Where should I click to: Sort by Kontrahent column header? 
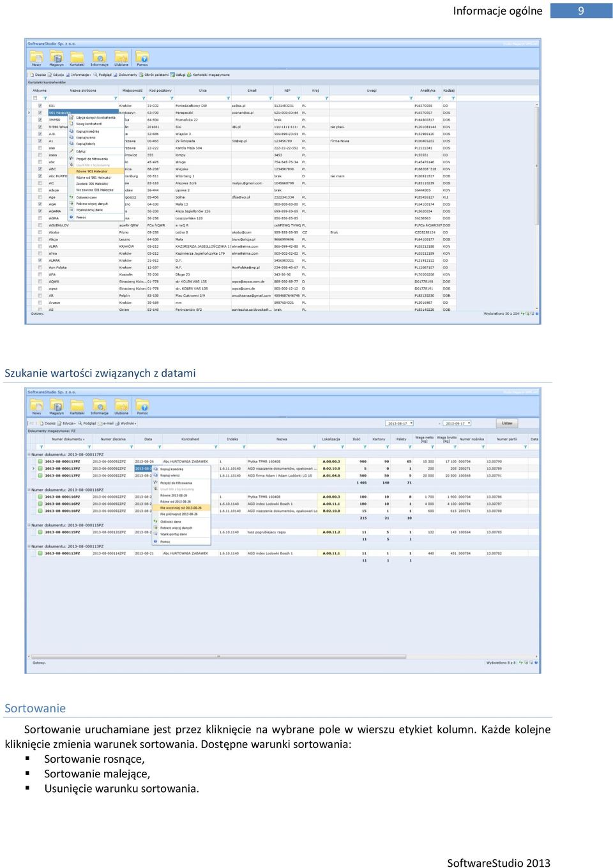(x=191, y=439)
